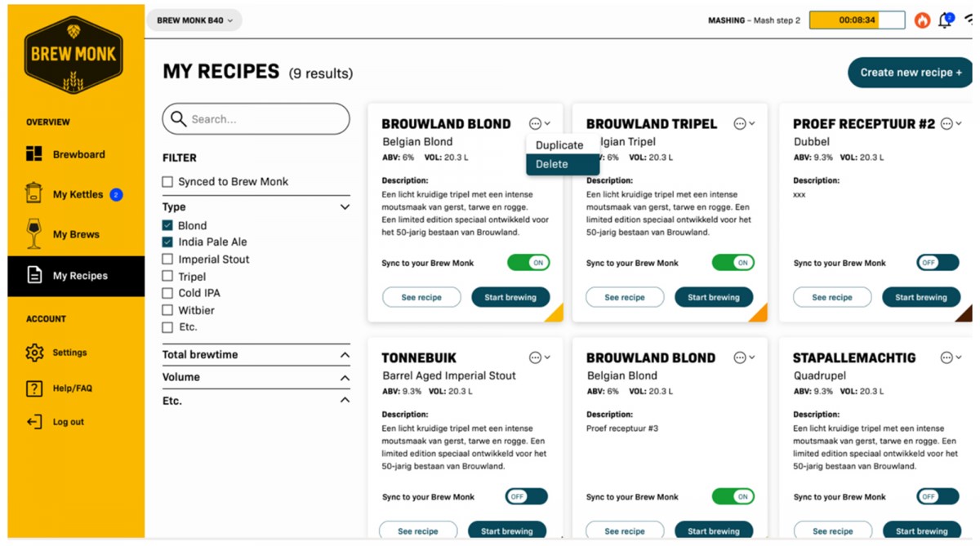Uncheck the India Pale Ale type filter

pos(167,242)
